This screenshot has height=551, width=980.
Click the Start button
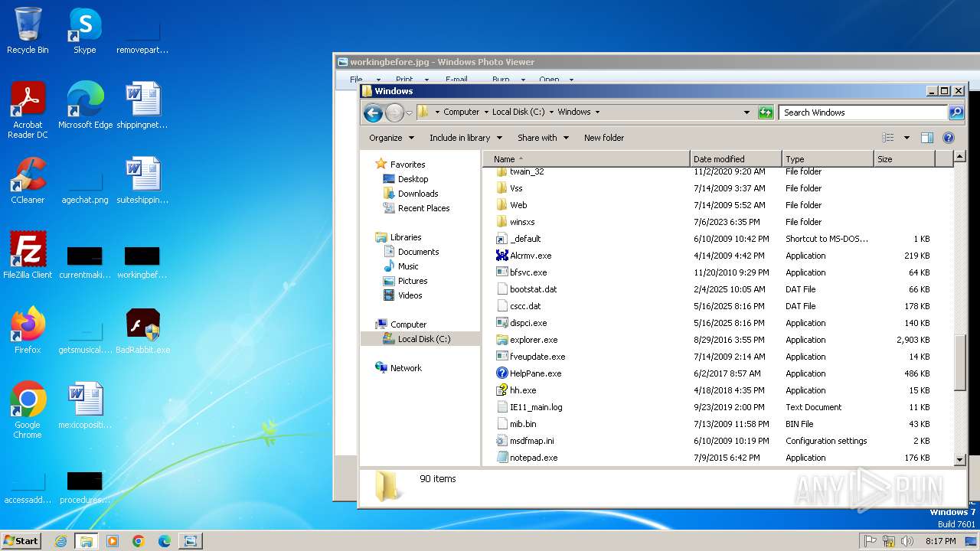pyautogui.click(x=21, y=540)
